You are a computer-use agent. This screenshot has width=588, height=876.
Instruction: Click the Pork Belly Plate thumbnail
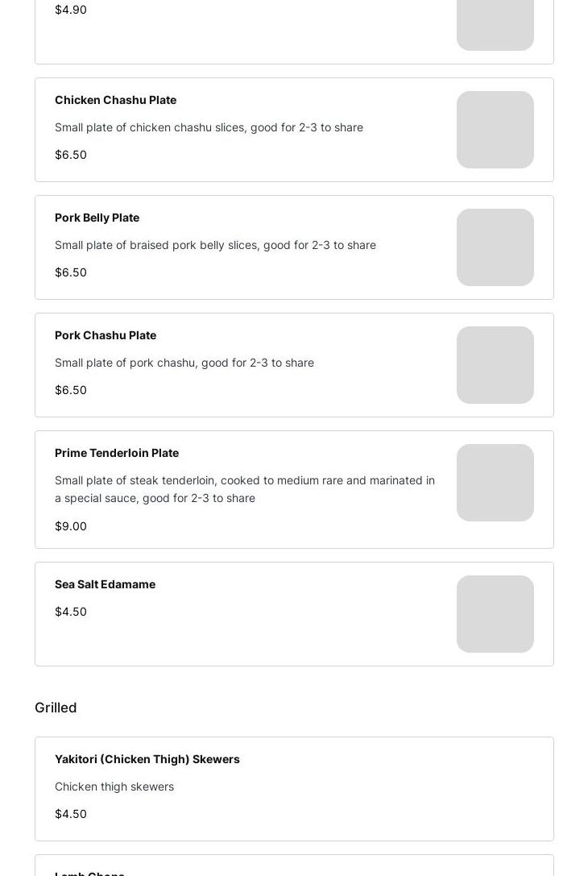(495, 247)
